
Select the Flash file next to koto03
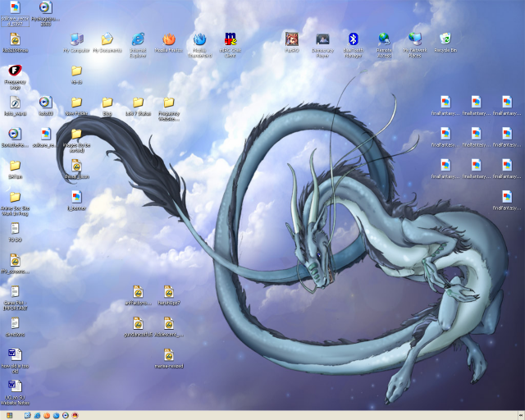pyautogui.click(x=15, y=106)
